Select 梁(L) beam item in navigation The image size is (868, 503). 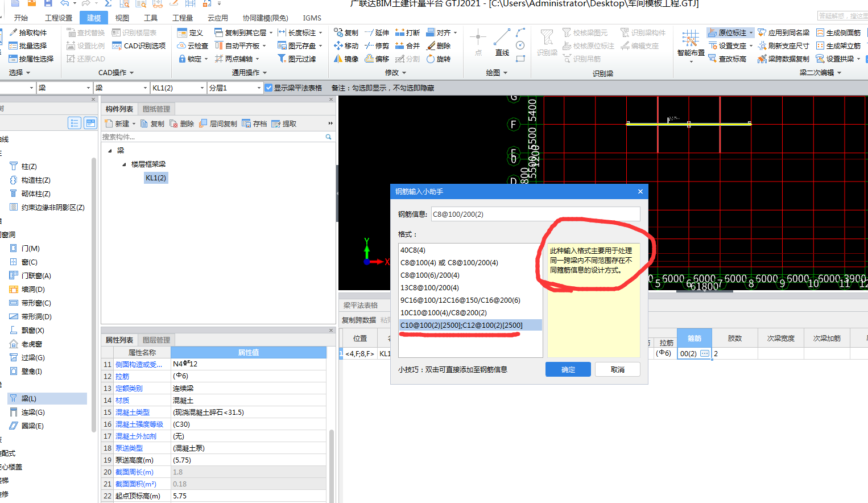[48, 398]
